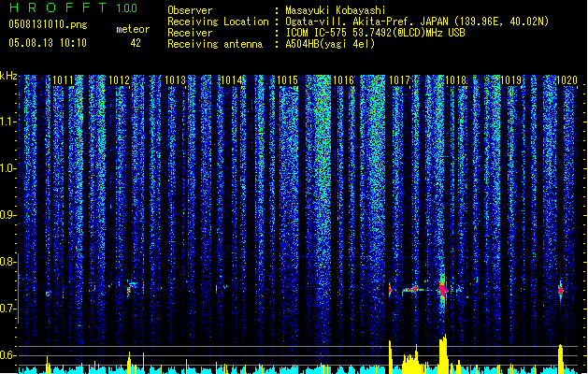This screenshot has width=588, height=374.
Task: Click the 1.0 kHz axis tick label
Action: click(x=7, y=168)
